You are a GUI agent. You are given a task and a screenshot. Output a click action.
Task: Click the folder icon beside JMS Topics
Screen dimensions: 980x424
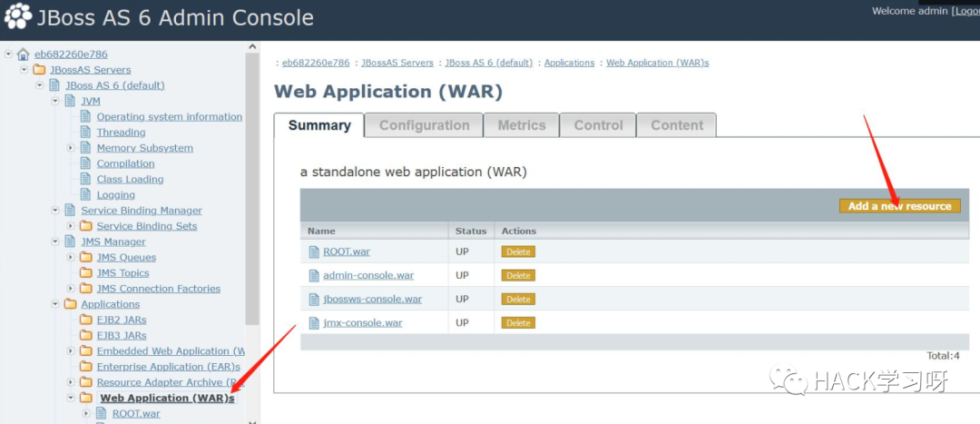pyautogui.click(x=85, y=272)
